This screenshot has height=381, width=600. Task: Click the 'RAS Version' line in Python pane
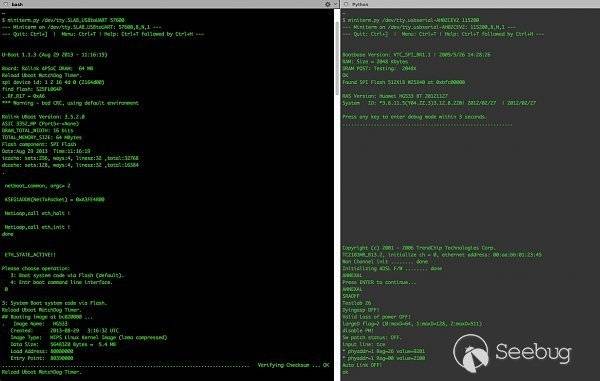point(395,96)
